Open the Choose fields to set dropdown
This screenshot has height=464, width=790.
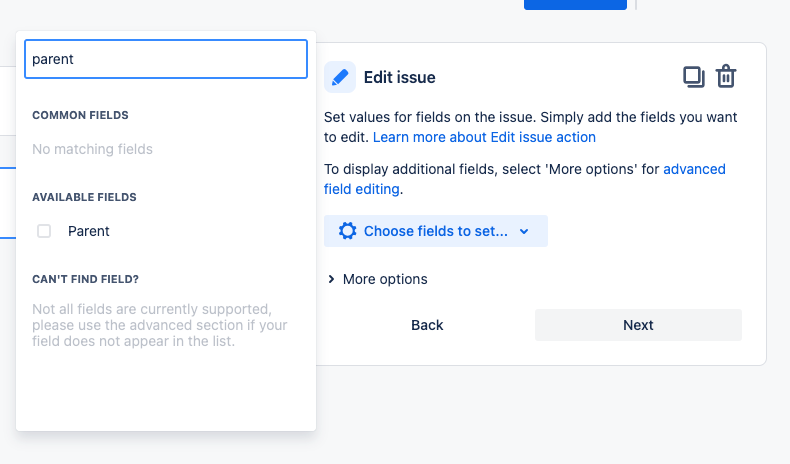pyautogui.click(x=435, y=231)
